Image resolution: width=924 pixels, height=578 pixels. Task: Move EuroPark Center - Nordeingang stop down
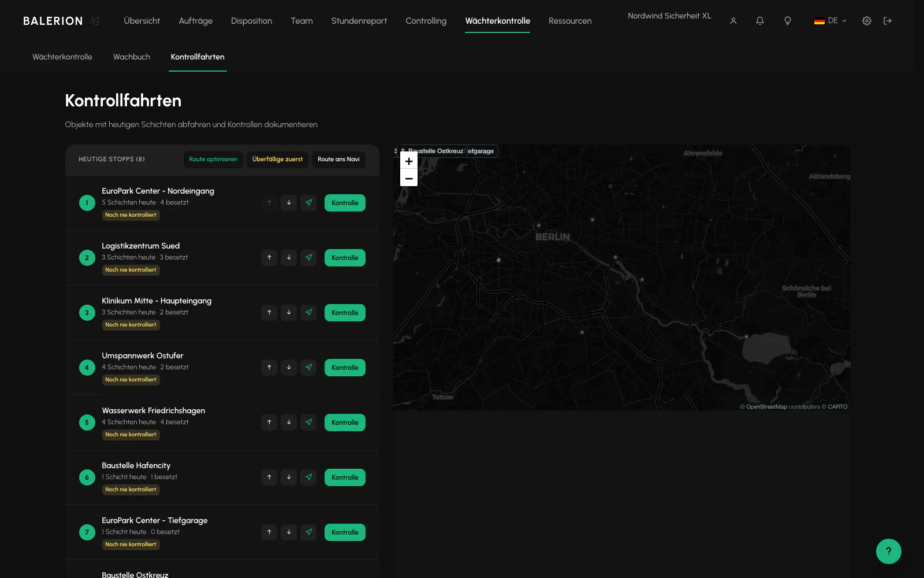click(x=289, y=203)
